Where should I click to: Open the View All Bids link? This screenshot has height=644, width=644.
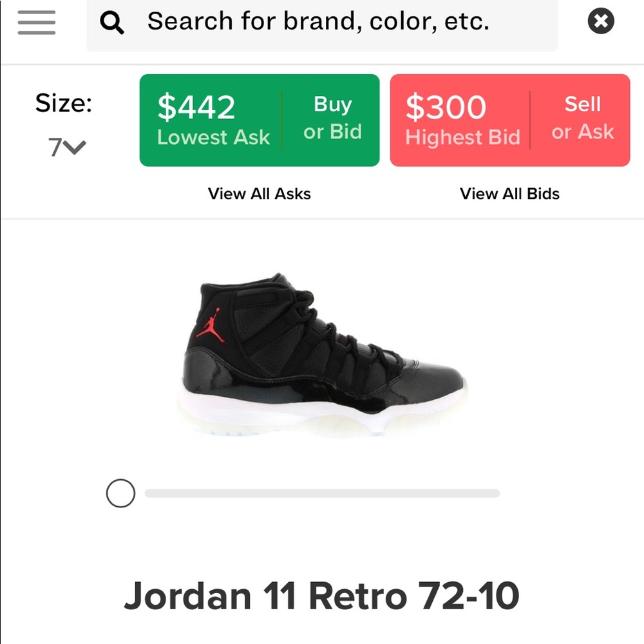point(509,194)
